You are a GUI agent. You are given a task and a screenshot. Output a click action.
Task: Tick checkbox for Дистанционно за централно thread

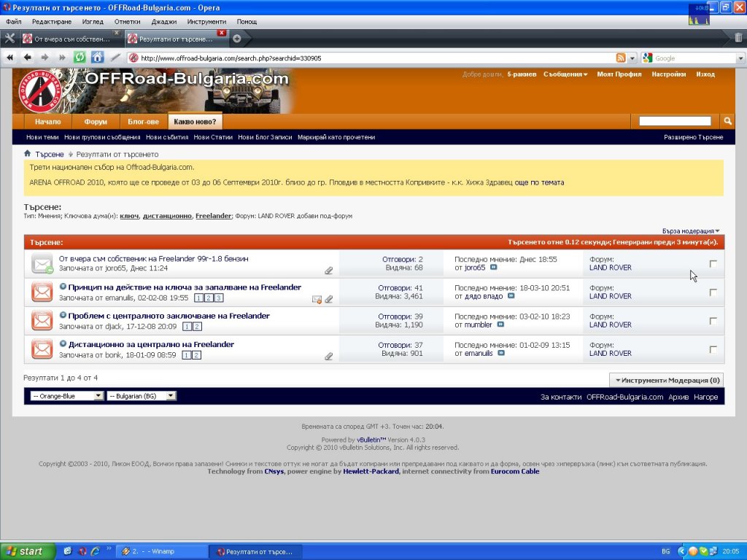point(713,349)
